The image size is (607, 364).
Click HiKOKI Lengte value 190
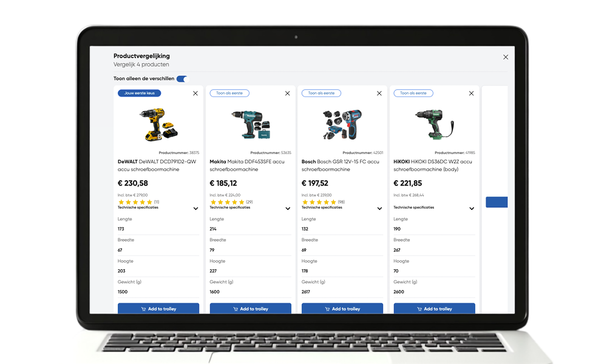[397, 229]
